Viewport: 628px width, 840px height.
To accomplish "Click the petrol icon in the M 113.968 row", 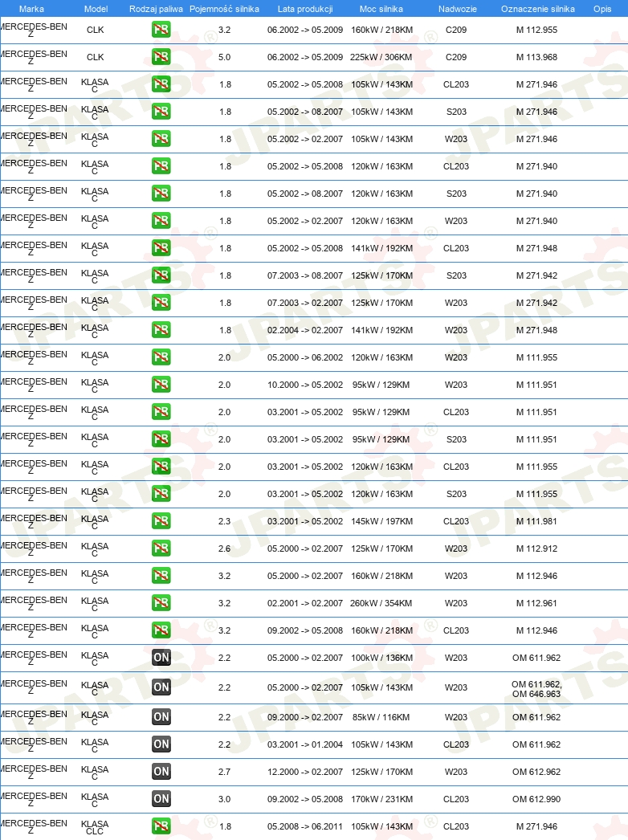I will pyautogui.click(x=161, y=57).
